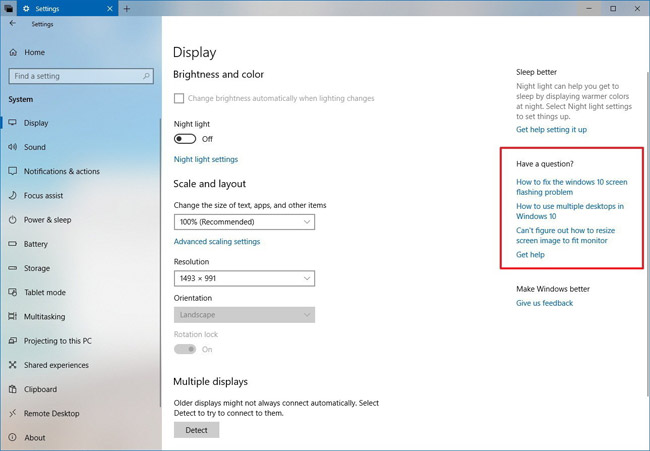The width and height of the screenshot is (650, 451).
Task: Click the Tablet mode icon
Action: tap(13, 292)
